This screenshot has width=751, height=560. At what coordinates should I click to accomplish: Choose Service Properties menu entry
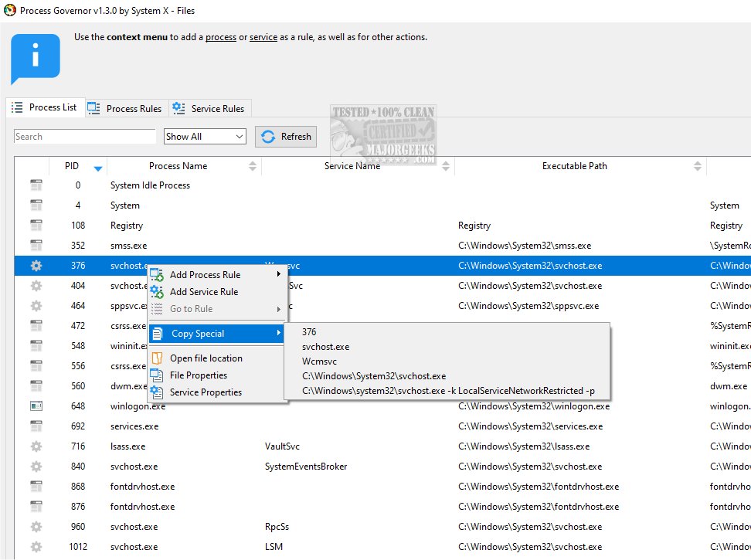coord(217,392)
